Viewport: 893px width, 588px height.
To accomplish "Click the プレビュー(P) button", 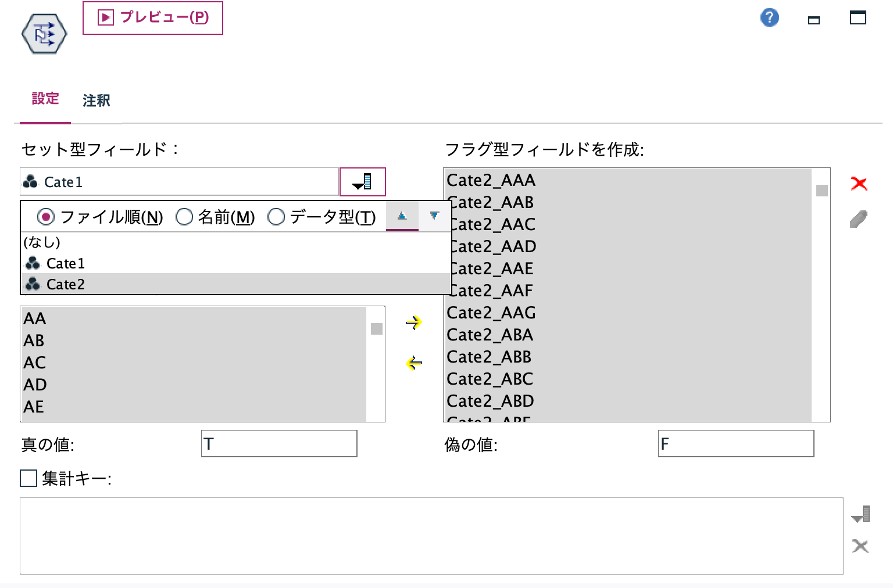I will (152, 18).
